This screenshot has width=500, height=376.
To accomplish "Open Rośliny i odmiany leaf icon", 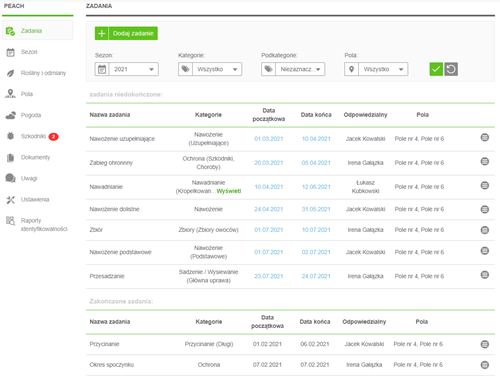I will point(11,73).
